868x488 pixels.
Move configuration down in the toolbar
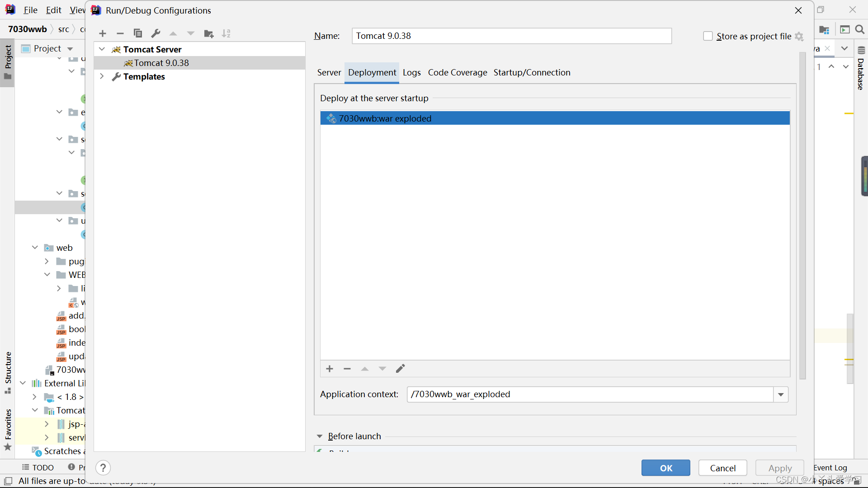pos(191,33)
